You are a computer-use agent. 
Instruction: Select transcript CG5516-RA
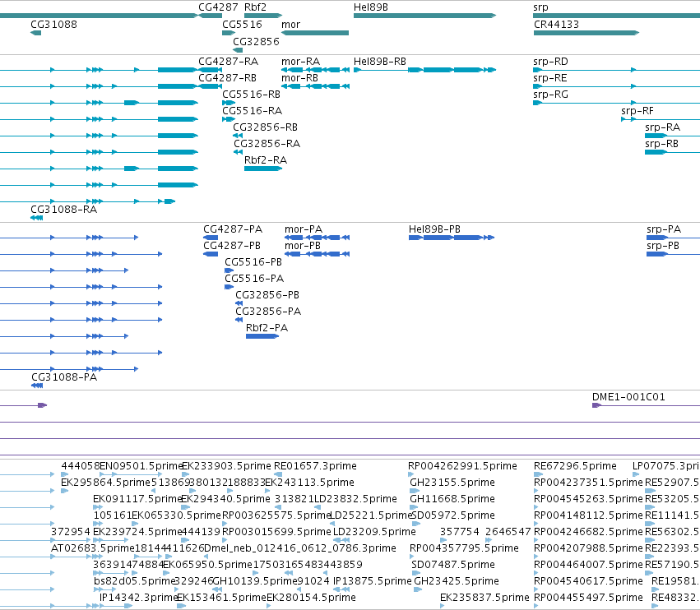tap(253, 111)
